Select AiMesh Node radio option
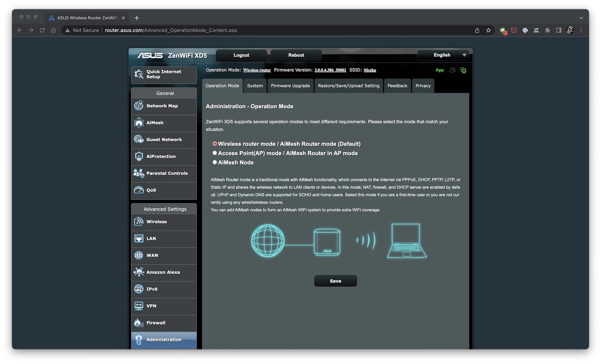The image size is (601, 364). pyautogui.click(x=215, y=162)
